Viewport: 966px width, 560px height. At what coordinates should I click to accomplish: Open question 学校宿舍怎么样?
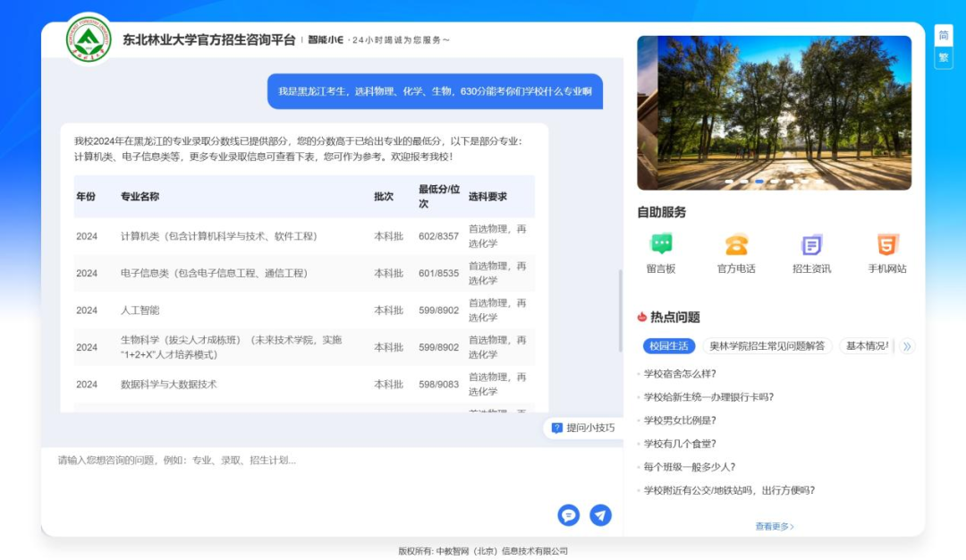tap(680, 374)
